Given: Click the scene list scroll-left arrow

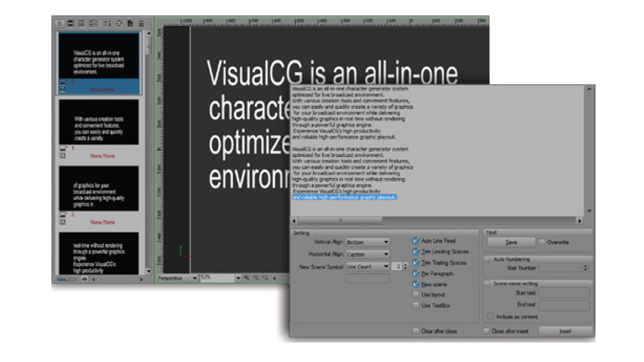Looking at the screenshot, I should tap(94, 279).
